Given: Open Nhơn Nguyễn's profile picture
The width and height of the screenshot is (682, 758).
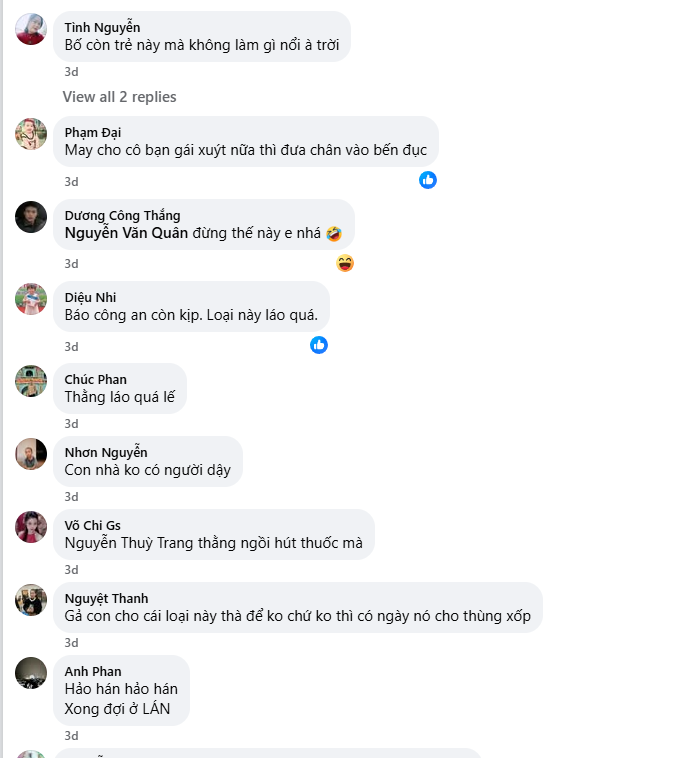Looking at the screenshot, I should click(x=31, y=454).
